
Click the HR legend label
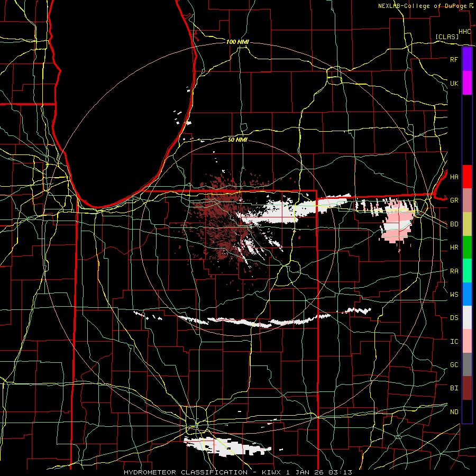click(x=454, y=248)
